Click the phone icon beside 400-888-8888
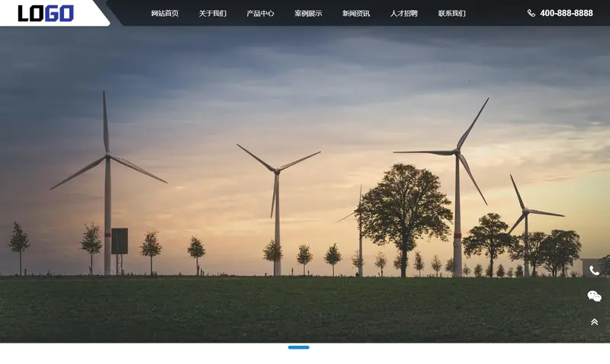This screenshot has width=610, height=364. click(531, 13)
